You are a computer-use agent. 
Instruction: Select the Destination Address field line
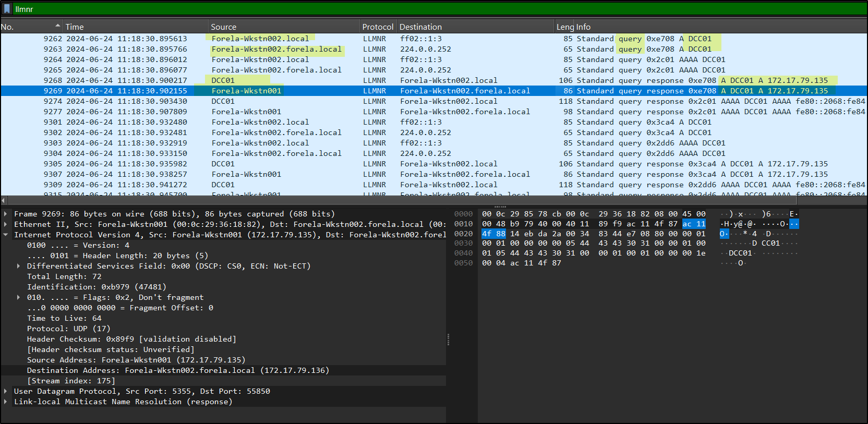(178, 370)
